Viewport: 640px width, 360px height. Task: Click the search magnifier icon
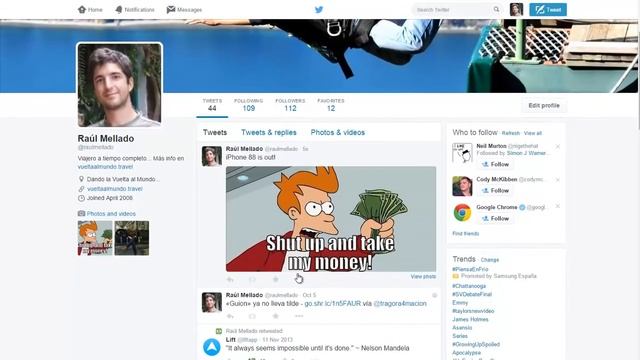(x=496, y=9)
